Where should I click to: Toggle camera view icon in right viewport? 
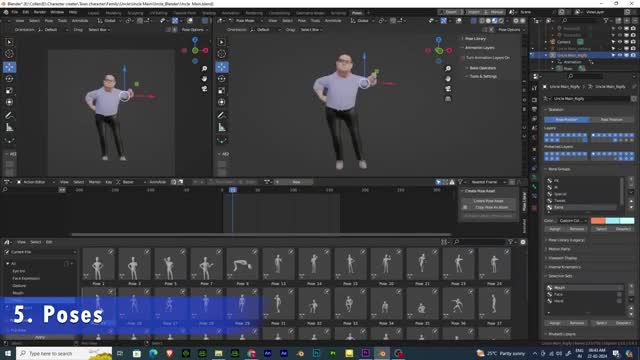pos(448,89)
